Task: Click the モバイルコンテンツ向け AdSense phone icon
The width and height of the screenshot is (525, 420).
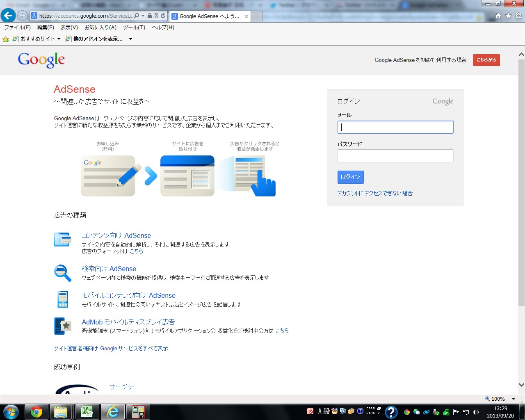Action: (x=63, y=299)
